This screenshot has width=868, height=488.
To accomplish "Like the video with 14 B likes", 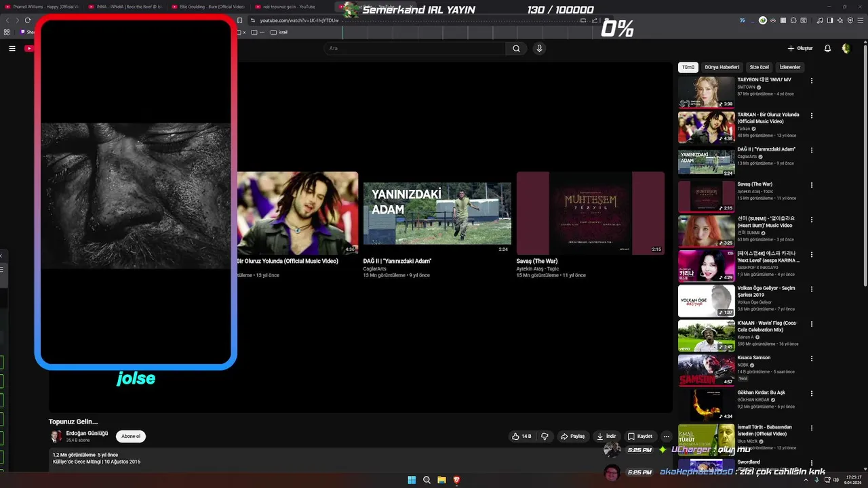I will [521, 436].
